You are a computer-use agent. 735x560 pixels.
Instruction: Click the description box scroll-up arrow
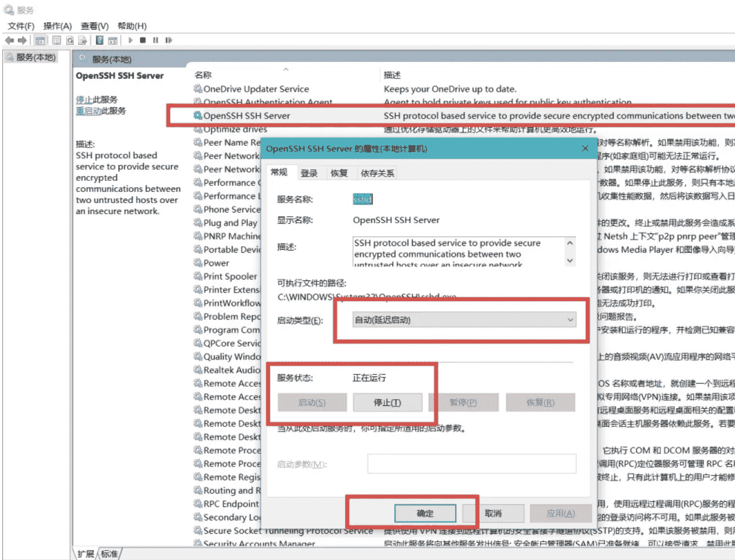pyautogui.click(x=570, y=243)
